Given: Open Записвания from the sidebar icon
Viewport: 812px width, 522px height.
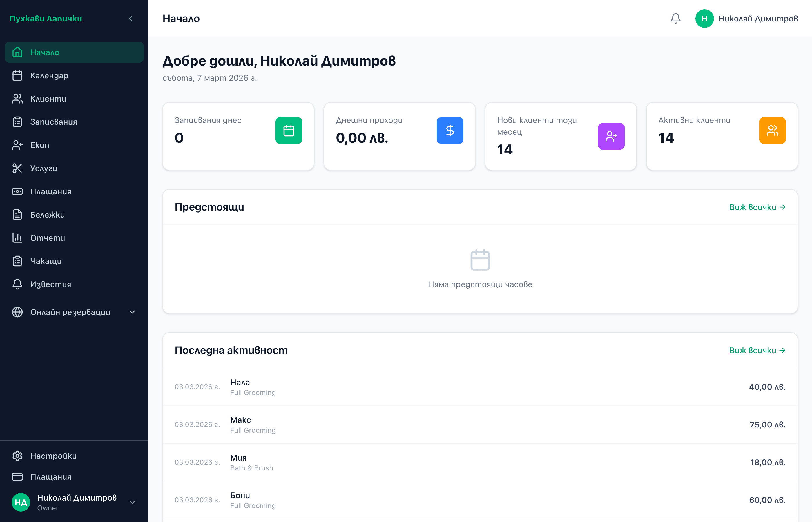Looking at the screenshot, I should pos(18,122).
